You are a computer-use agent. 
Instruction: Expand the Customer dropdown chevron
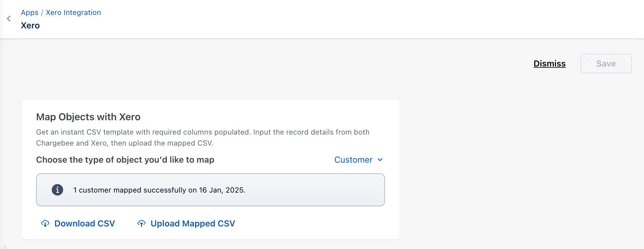380,160
